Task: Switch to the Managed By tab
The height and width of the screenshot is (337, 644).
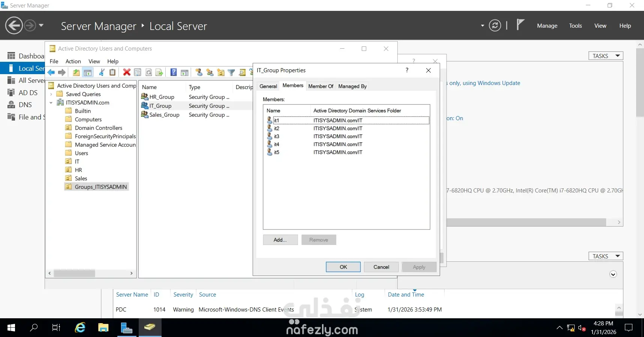Action: point(352,86)
